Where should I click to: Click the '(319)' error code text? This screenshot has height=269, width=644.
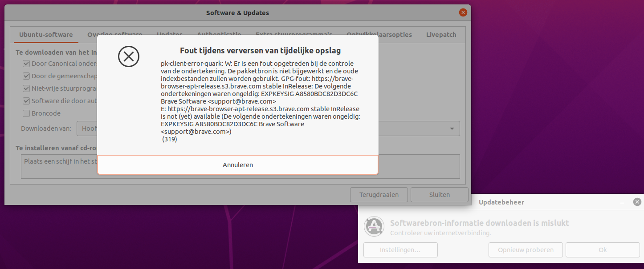point(170,139)
